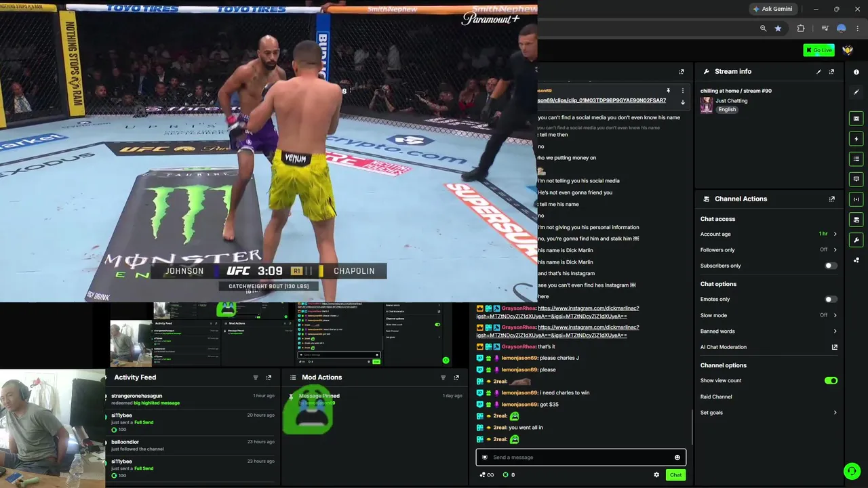Click the zoom magnifier icon in address bar
Screen dimensions: 868x488
click(x=763, y=28)
